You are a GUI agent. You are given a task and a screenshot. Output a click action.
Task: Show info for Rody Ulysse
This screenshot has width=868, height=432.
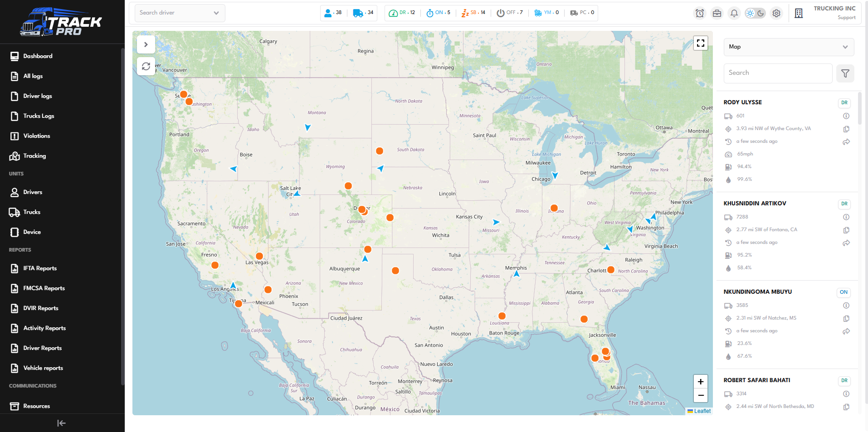[x=846, y=116]
